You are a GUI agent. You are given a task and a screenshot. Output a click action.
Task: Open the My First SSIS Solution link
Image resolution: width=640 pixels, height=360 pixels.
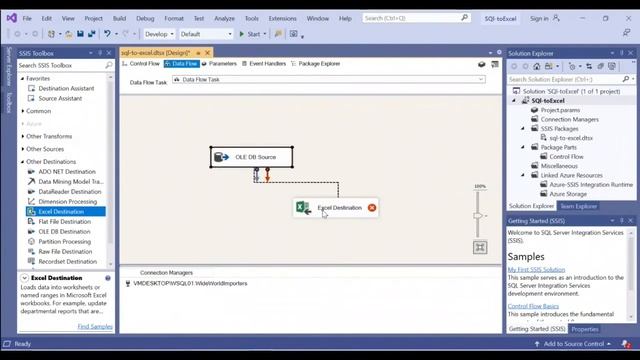536,270
